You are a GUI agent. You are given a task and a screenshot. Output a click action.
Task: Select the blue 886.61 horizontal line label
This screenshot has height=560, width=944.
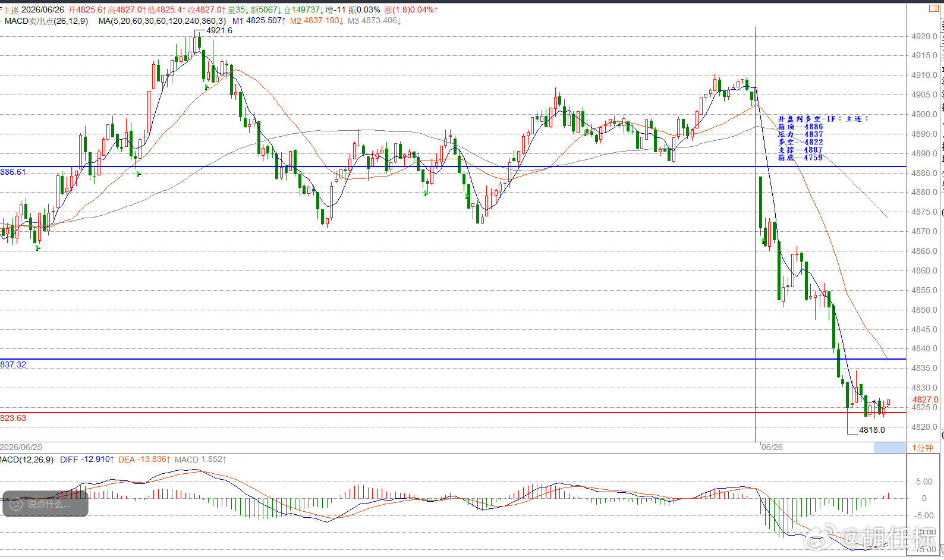coord(13,172)
